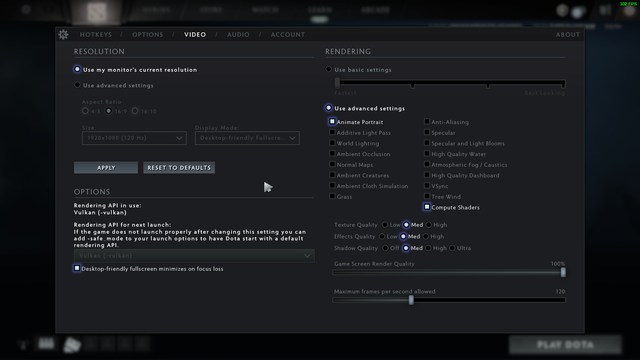This screenshot has height=360, width=640.
Task: Enable Additive Light Pass
Action: (x=332, y=132)
